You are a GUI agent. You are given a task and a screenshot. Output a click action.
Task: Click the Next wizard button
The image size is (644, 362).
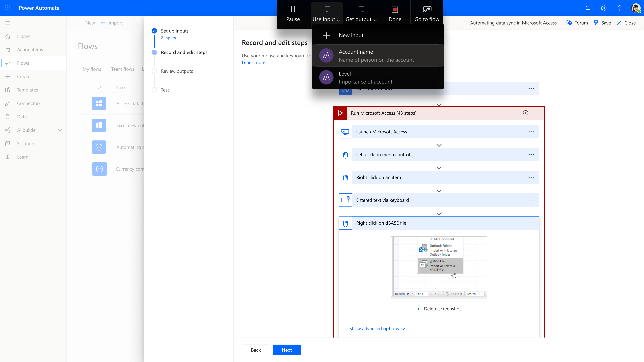[287, 350]
